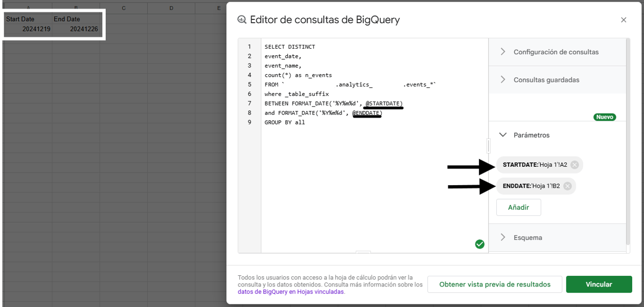Click where _table_suffix on line 6
This screenshot has height=307, width=644.
(296, 94)
